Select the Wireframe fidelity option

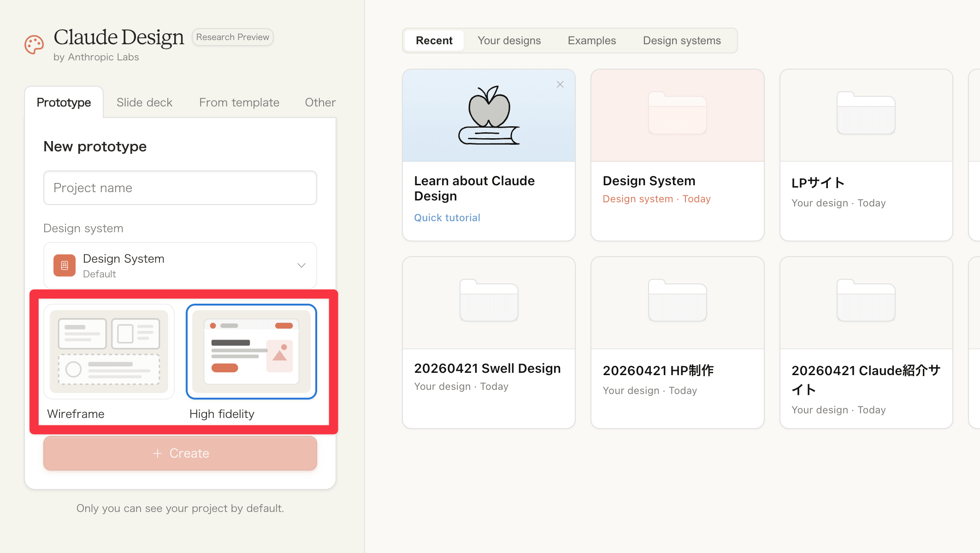pyautogui.click(x=109, y=352)
